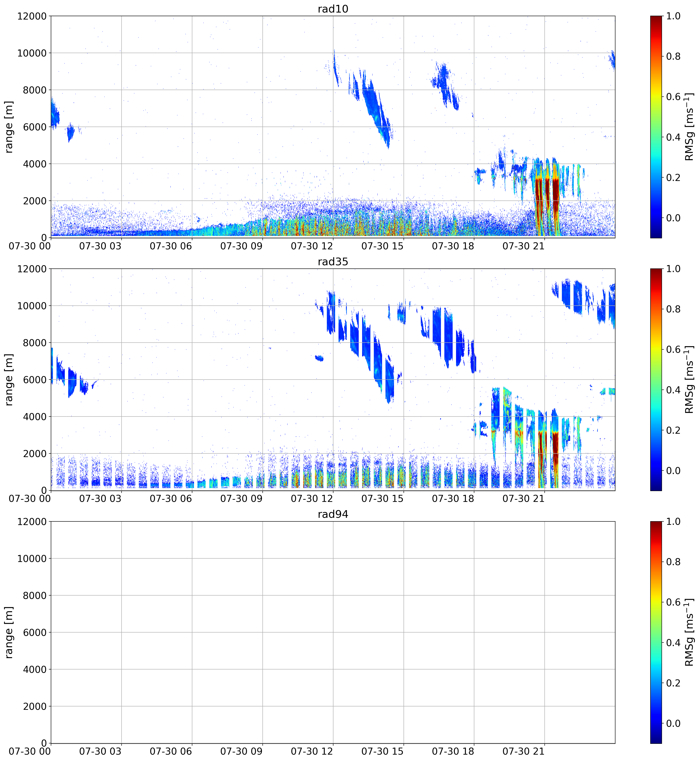This screenshot has height=761, width=700.
Task: Click the rad35 range [m] axis label
Action: (x=9, y=380)
